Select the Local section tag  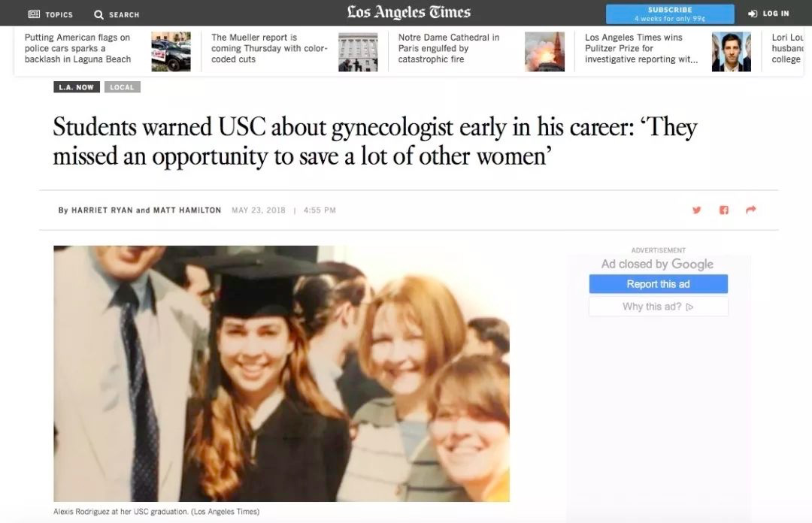(x=122, y=87)
